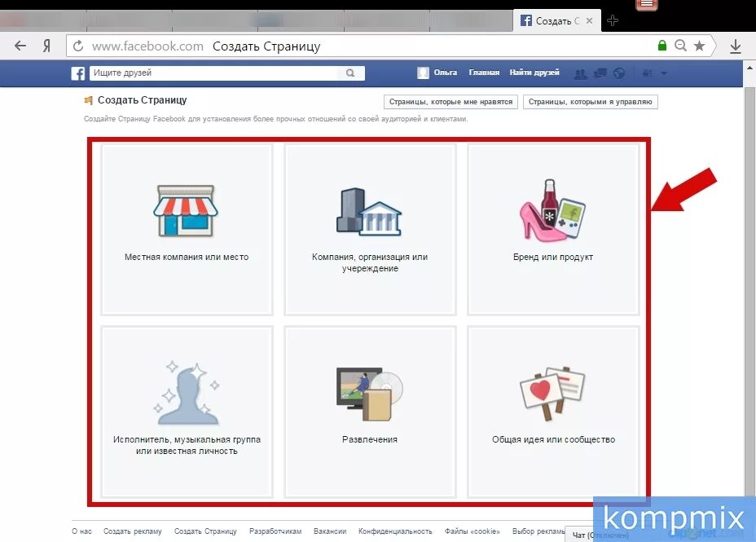Open friend requests icon in header
The width and height of the screenshot is (756, 542).
581,73
